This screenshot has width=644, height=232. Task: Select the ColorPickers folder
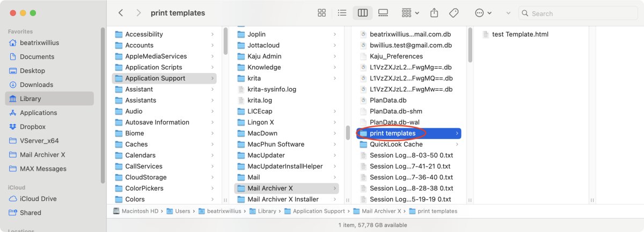[164, 189]
